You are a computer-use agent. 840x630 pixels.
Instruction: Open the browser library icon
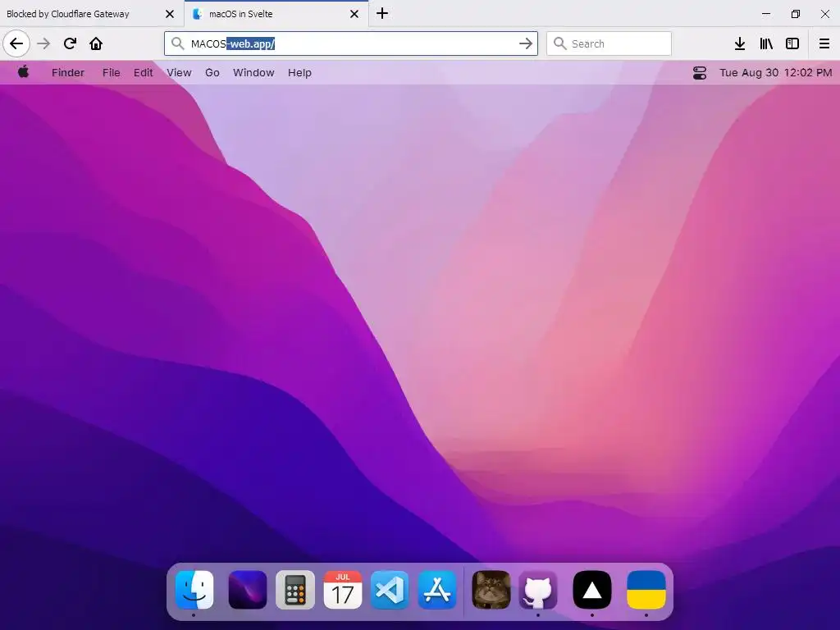766,43
